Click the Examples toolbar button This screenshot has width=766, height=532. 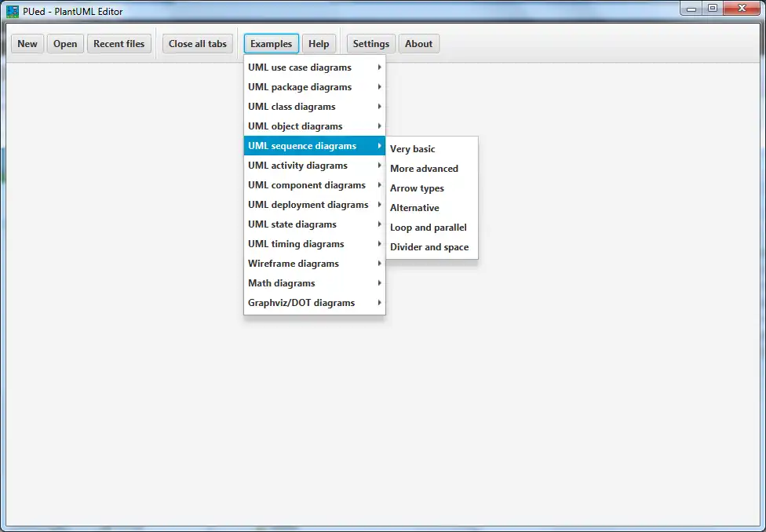(x=271, y=43)
